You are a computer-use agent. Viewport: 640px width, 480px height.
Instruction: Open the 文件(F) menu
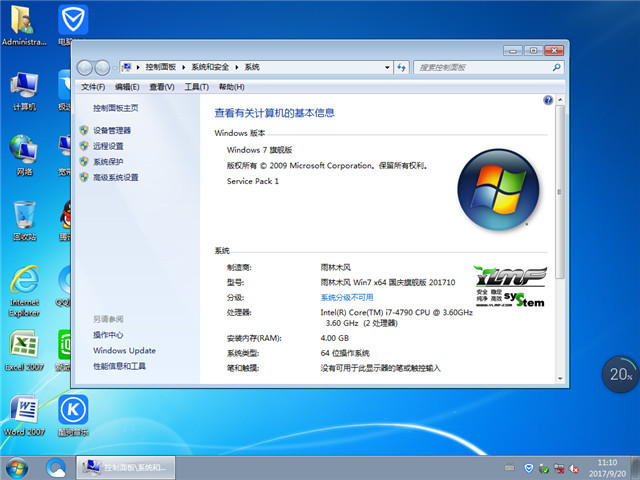click(x=93, y=87)
